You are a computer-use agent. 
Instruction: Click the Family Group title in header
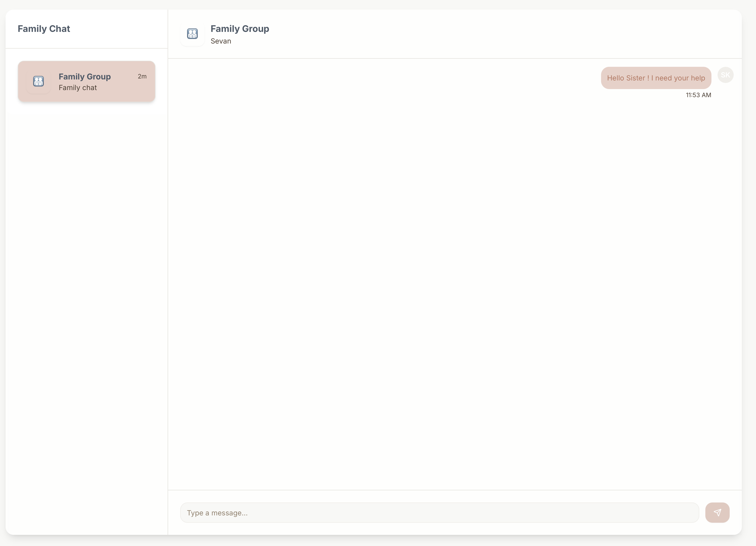click(240, 29)
